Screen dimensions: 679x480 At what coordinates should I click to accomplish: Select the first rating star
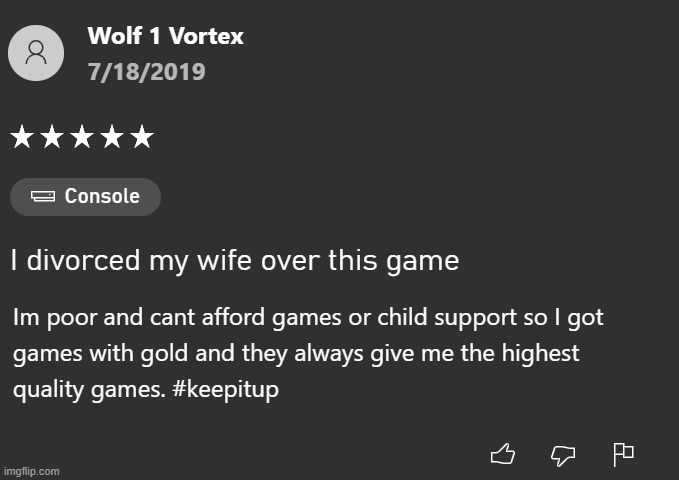click(x=22, y=137)
